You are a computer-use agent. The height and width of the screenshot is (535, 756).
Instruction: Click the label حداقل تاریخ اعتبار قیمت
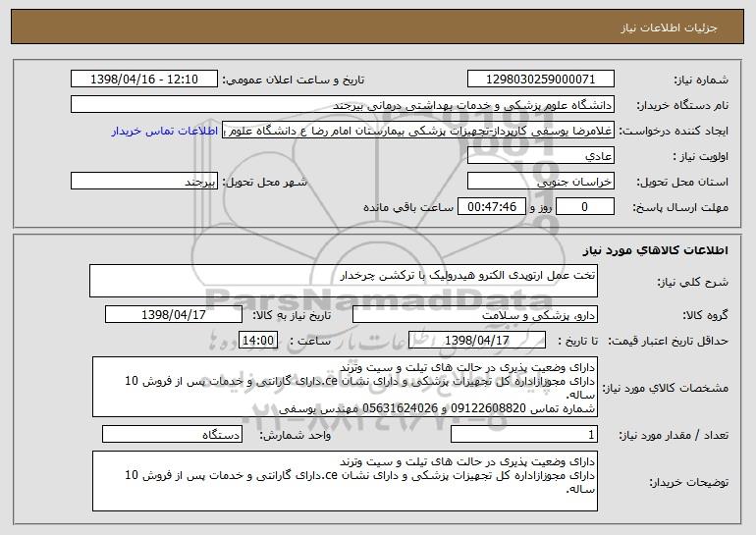click(668, 342)
